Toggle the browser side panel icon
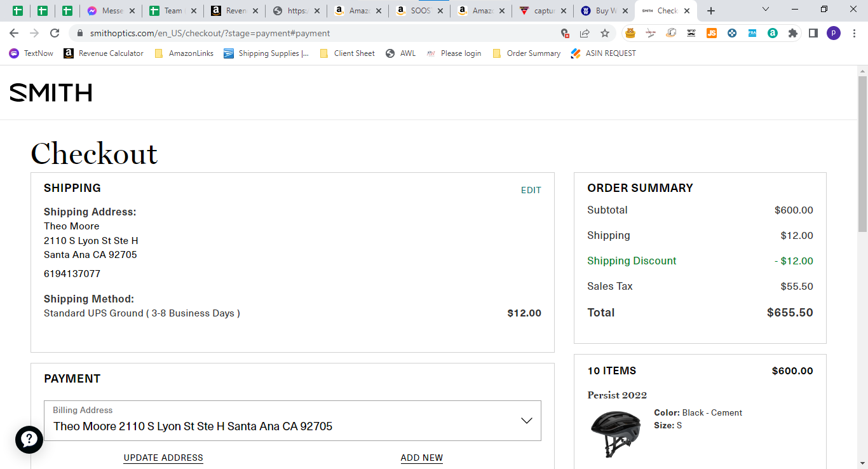 coord(813,33)
